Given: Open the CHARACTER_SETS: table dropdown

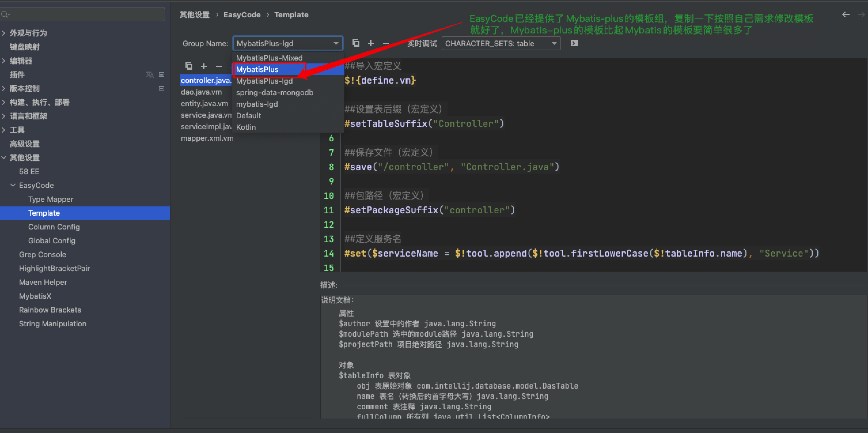Looking at the screenshot, I should coord(501,44).
